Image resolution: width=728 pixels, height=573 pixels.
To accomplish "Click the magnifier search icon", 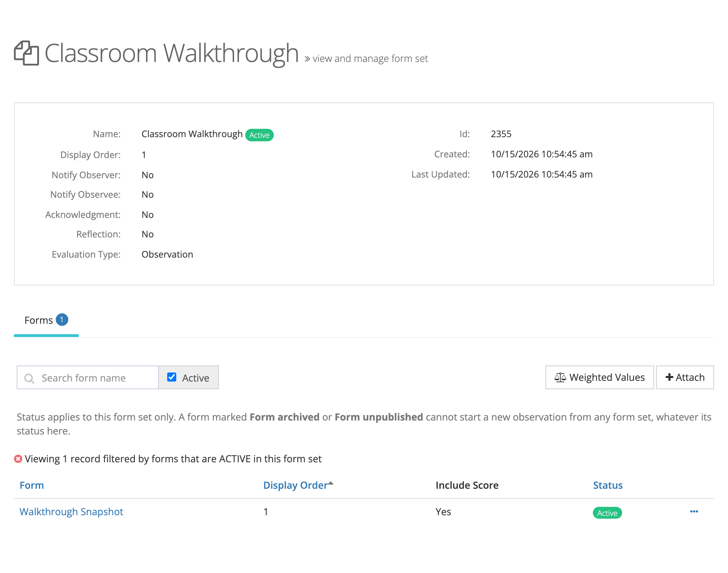I will coord(29,378).
